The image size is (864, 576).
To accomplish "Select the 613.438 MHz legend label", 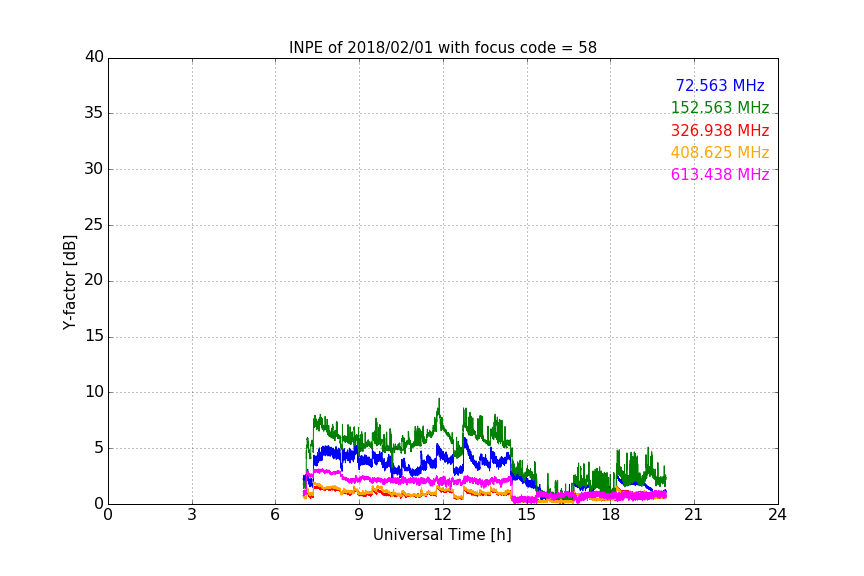I will tap(720, 175).
